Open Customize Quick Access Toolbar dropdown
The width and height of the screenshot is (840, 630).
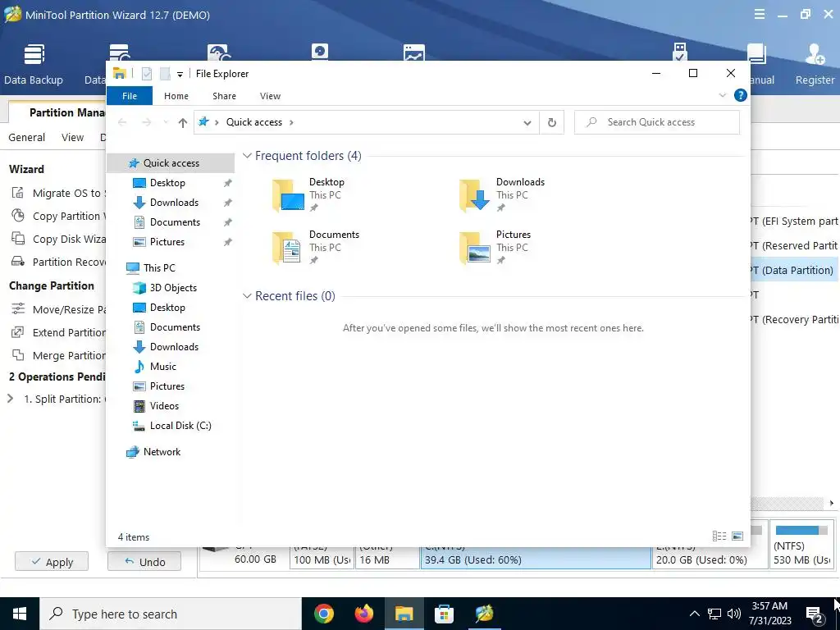pyautogui.click(x=180, y=75)
